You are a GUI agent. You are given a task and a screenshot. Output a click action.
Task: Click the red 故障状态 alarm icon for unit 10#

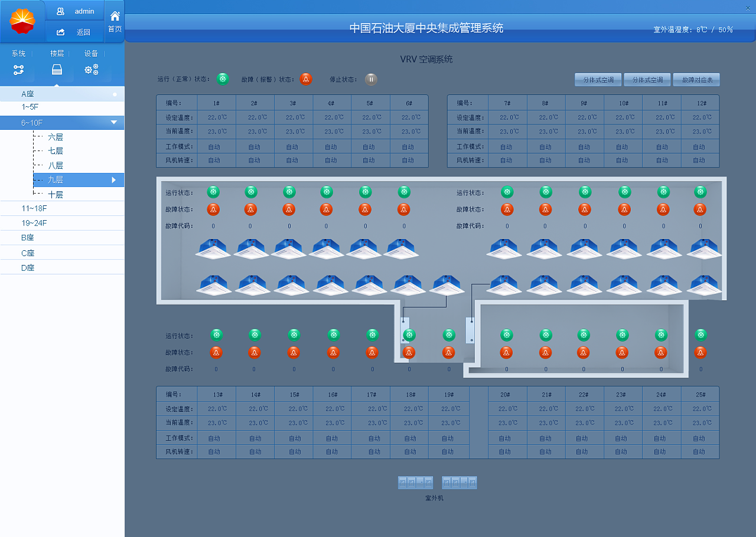tap(624, 209)
